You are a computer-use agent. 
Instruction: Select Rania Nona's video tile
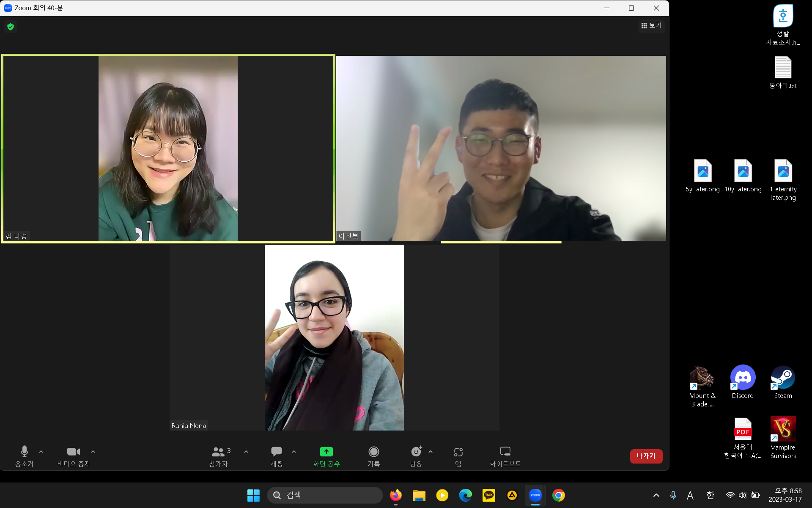tap(334, 337)
